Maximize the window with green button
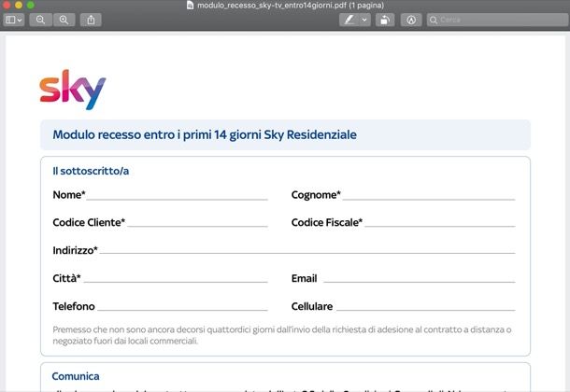Viewport: 570px width, 392px height. click(x=31, y=5)
